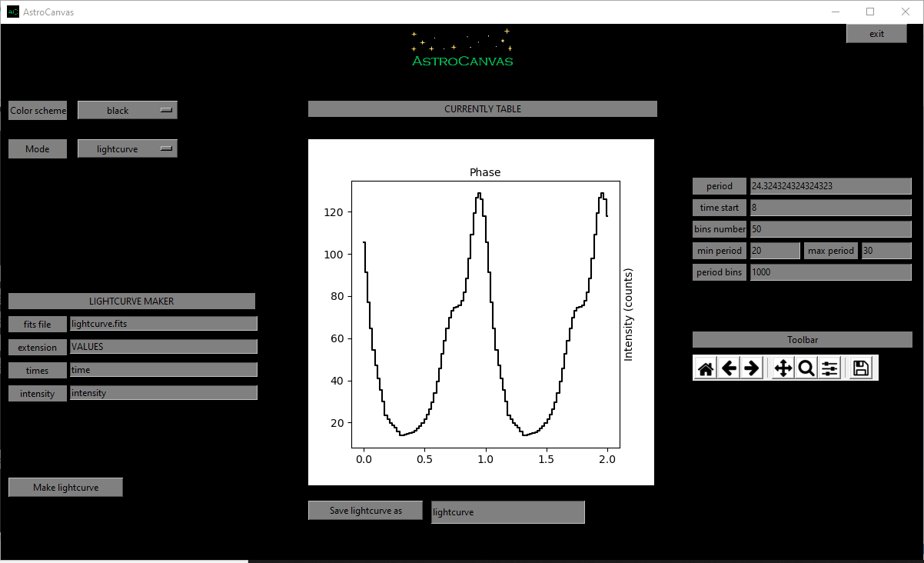Click the LIGHTCURVE MAKER header
Image resolution: width=924 pixels, height=563 pixels.
click(x=131, y=301)
